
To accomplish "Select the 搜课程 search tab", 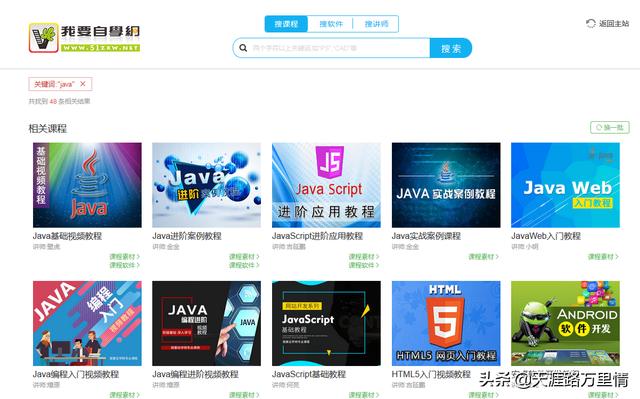I will pyautogui.click(x=286, y=24).
